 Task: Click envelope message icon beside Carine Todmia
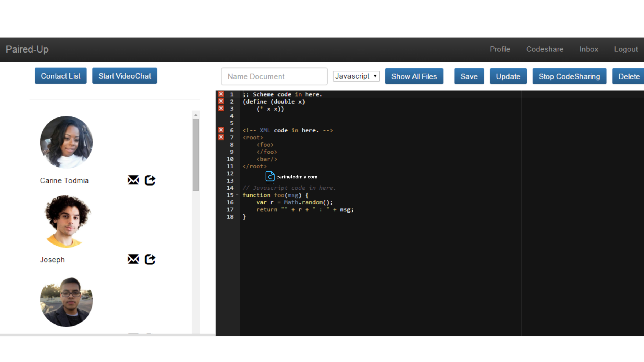133,180
